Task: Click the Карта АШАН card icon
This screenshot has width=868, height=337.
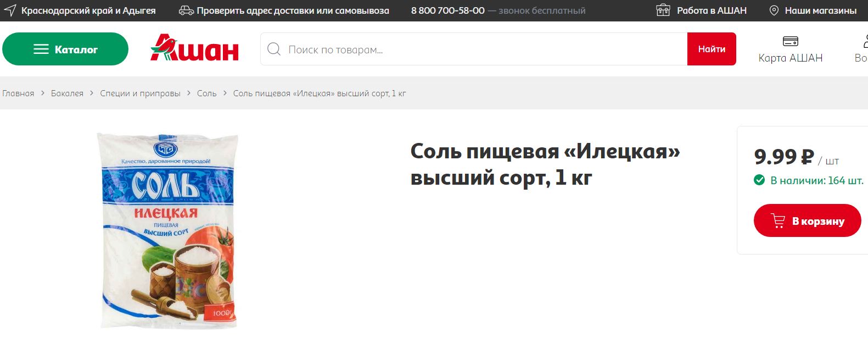Action: coord(791,41)
